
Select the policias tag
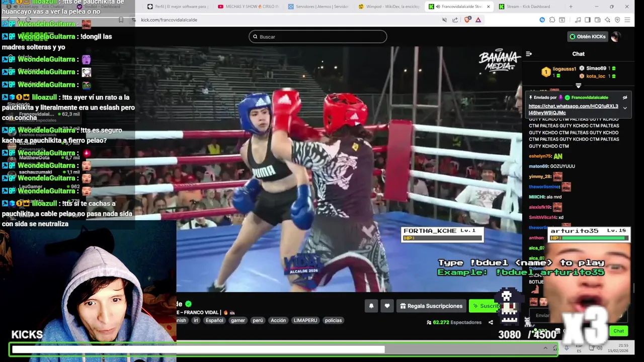[333, 320]
